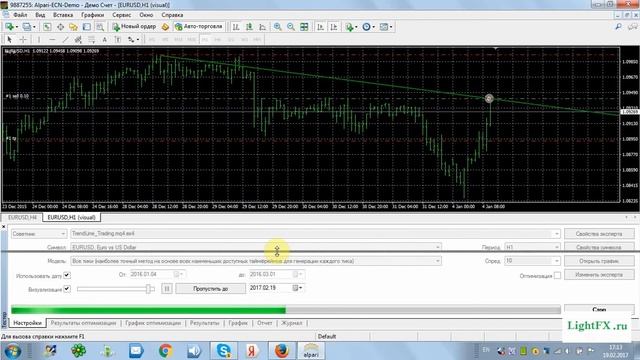Image resolution: width=640 pixels, height=360 pixels.
Task: Toggle the Market Watch window icon
Action: (x=47, y=27)
